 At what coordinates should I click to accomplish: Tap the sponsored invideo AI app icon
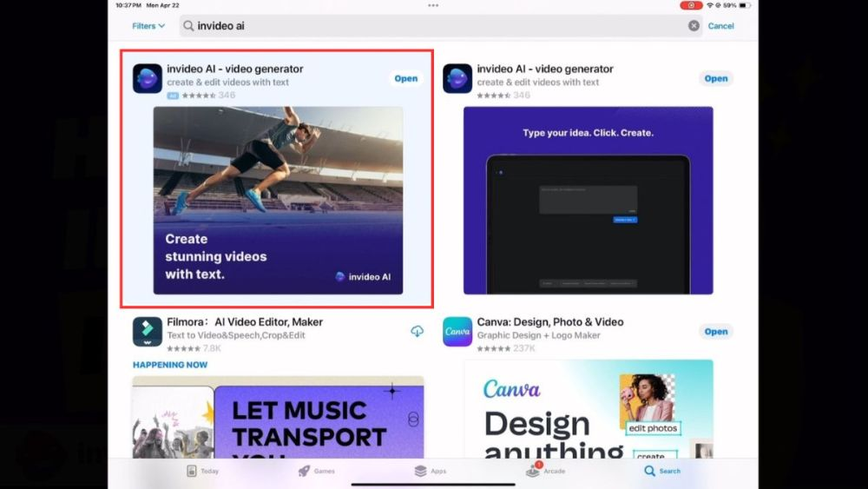148,78
